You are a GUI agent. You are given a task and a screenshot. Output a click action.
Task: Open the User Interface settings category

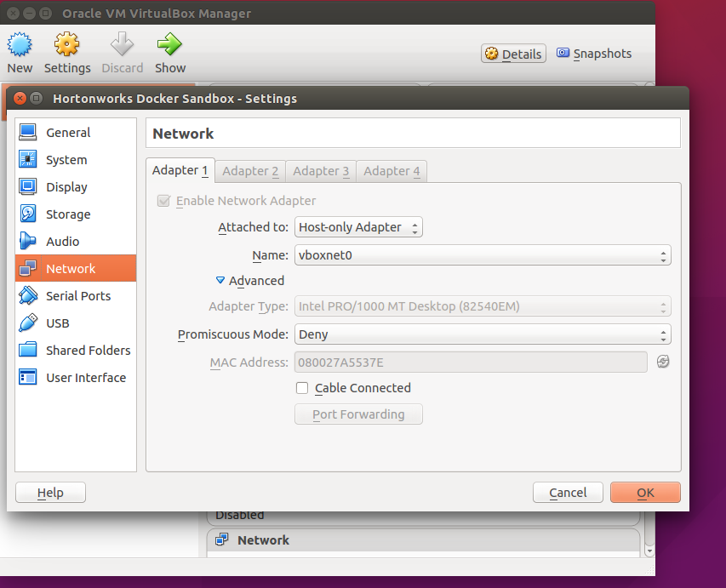pos(76,378)
